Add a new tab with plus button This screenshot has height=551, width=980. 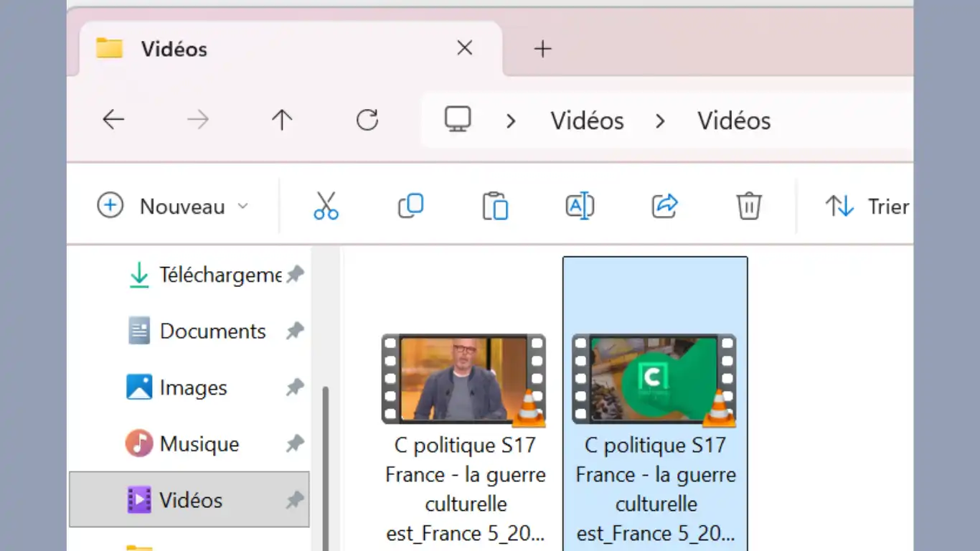(543, 49)
